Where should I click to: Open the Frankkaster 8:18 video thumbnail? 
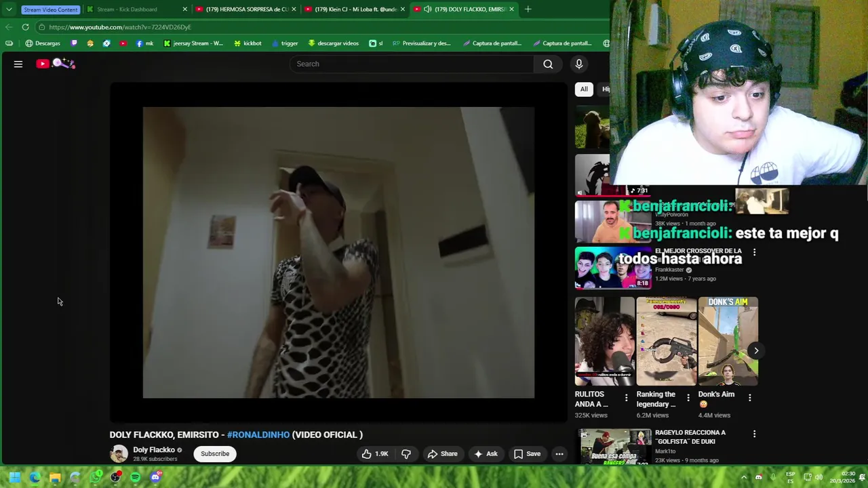pyautogui.click(x=613, y=268)
